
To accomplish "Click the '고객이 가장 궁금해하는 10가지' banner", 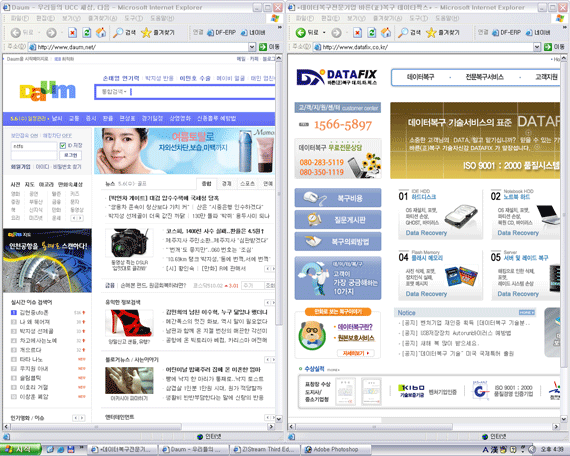I will 338,278.
